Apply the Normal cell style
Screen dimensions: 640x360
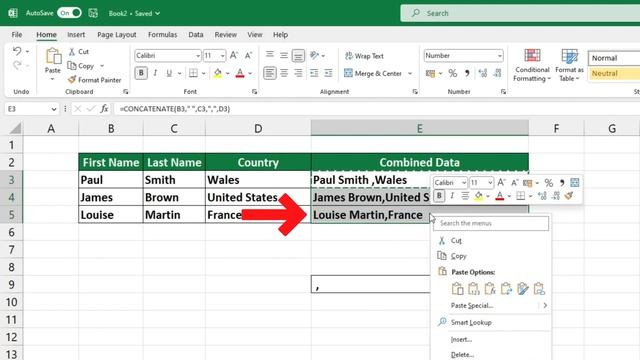point(614,58)
